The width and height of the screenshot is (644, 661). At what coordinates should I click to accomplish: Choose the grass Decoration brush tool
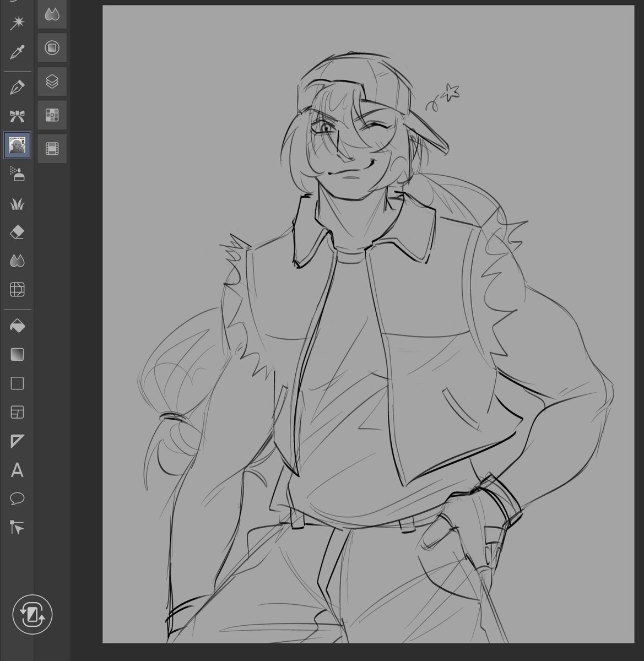pyautogui.click(x=17, y=204)
